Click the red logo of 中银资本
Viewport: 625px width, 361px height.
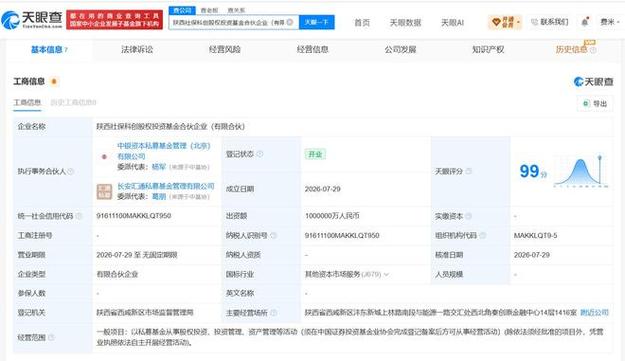click(104, 157)
